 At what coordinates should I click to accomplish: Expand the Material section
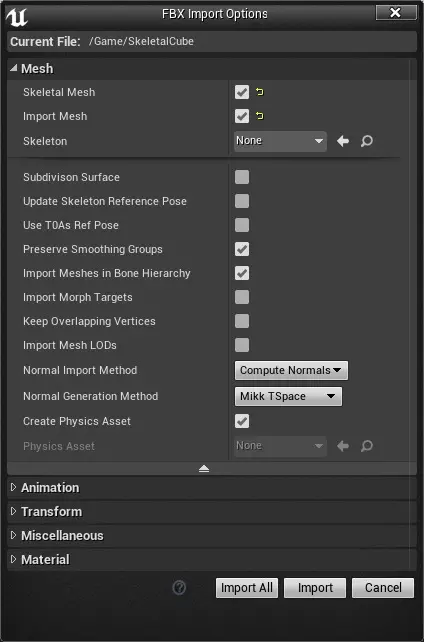coord(14,559)
